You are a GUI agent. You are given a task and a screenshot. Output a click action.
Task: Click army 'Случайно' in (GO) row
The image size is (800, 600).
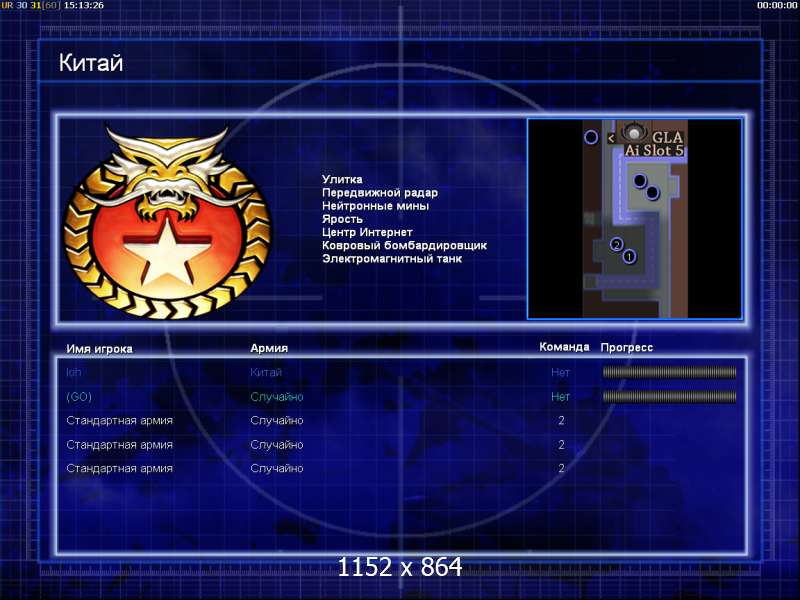(277, 397)
